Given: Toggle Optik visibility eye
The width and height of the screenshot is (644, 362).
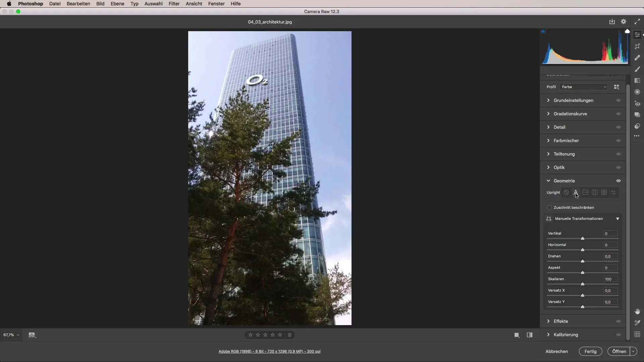Looking at the screenshot, I should point(619,167).
